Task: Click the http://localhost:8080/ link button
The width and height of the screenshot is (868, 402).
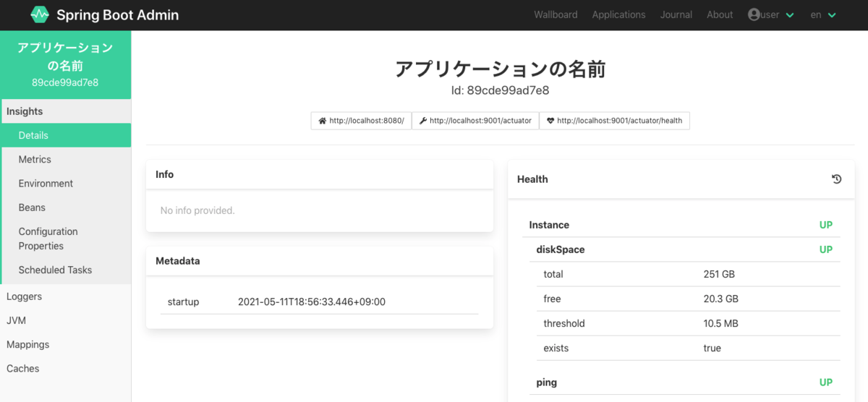Action: [361, 121]
